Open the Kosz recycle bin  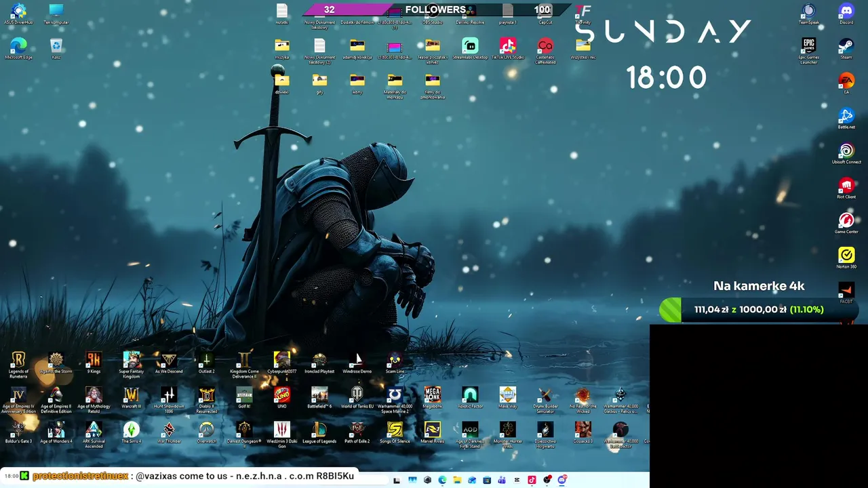click(56, 49)
